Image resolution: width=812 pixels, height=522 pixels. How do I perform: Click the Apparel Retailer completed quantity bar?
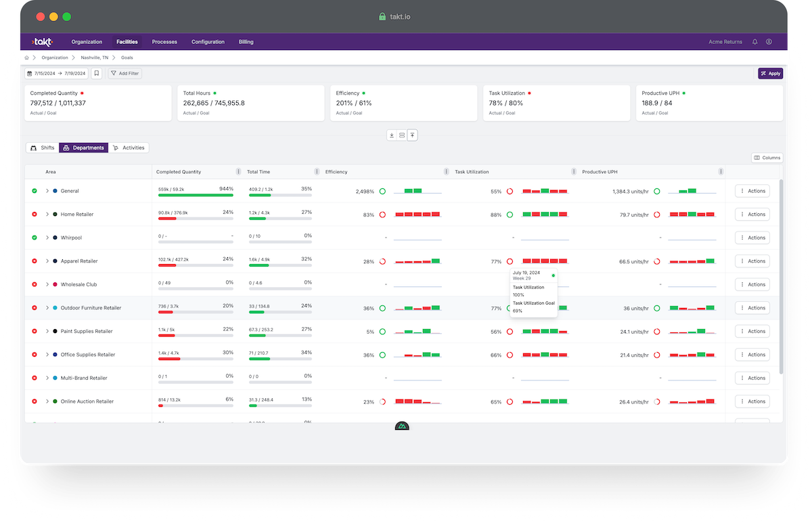point(196,265)
